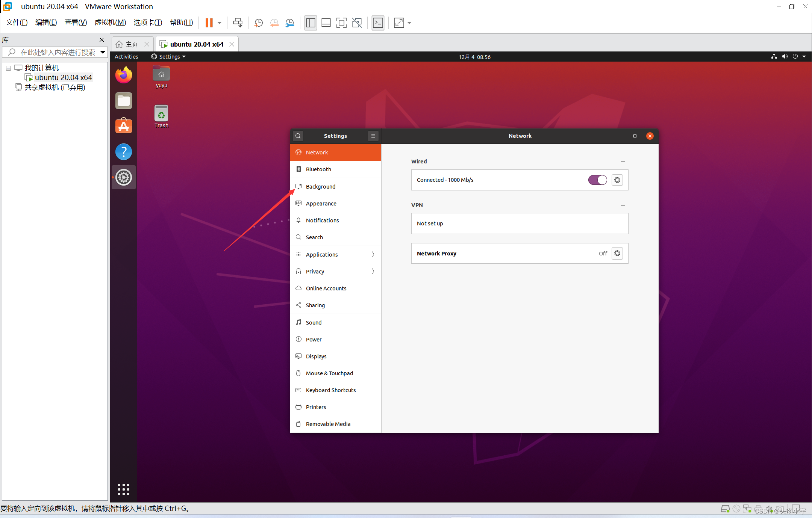Open Wired connection gear settings
Viewport: 812px width, 518px height.
tap(617, 180)
